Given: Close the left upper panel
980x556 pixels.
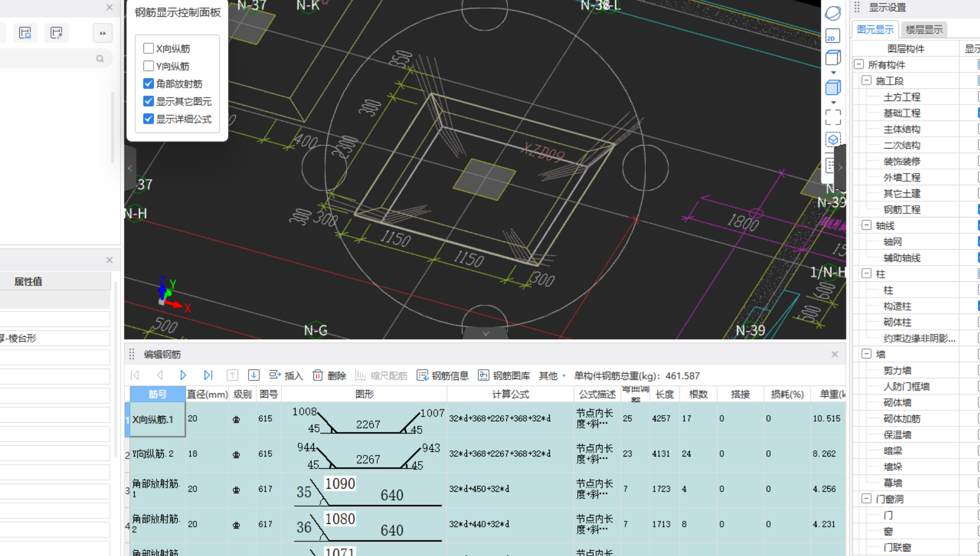Looking at the screenshot, I should 109,7.
